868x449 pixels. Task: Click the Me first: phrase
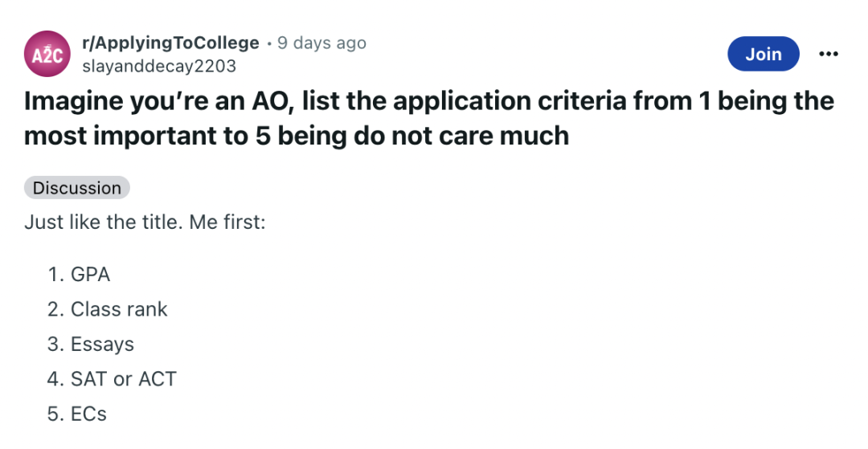227,222
